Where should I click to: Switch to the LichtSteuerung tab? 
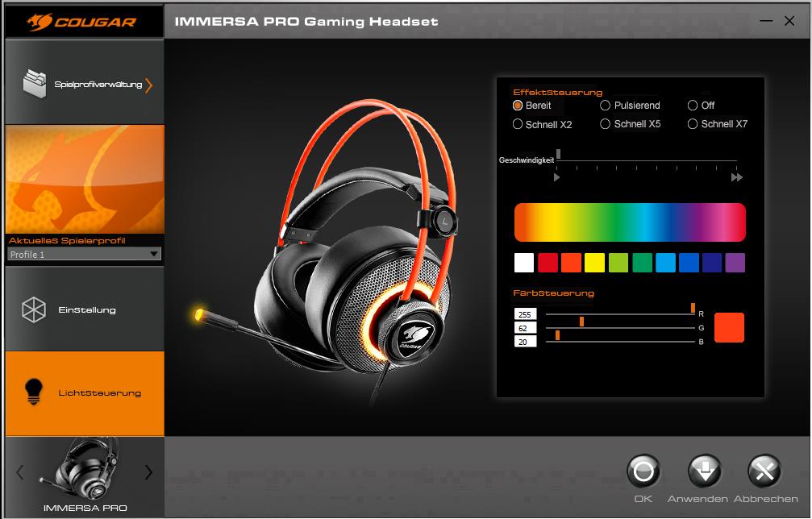(x=84, y=393)
